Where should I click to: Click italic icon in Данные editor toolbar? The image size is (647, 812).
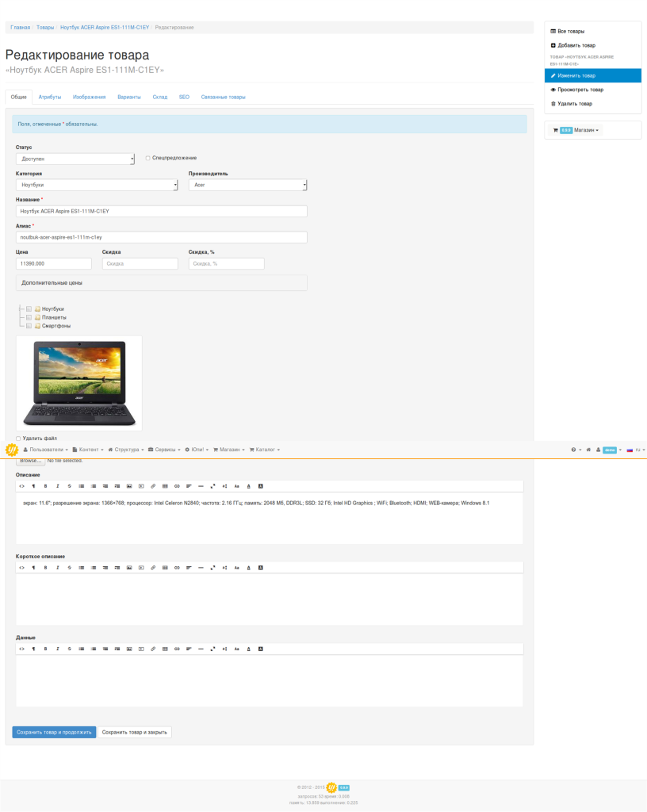(57, 649)
